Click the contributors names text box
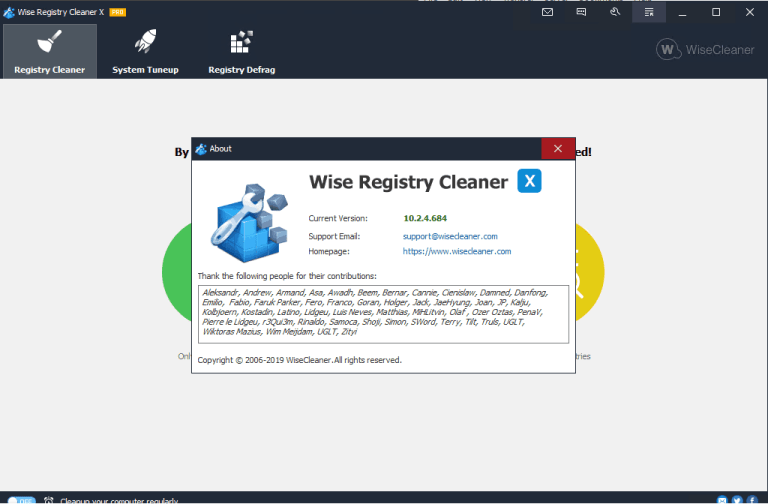This screenshot has height=504, width=768. click(x=384, y=314)
